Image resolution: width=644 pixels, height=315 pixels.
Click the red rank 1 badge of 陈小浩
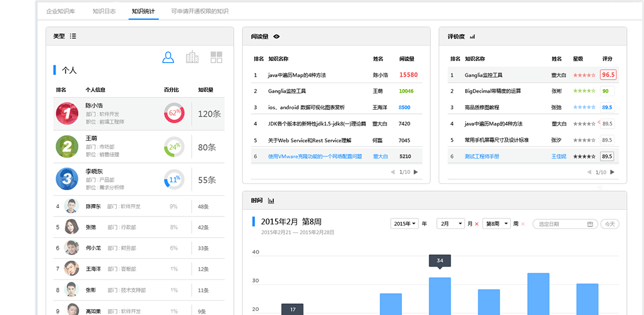click(67, 114)
